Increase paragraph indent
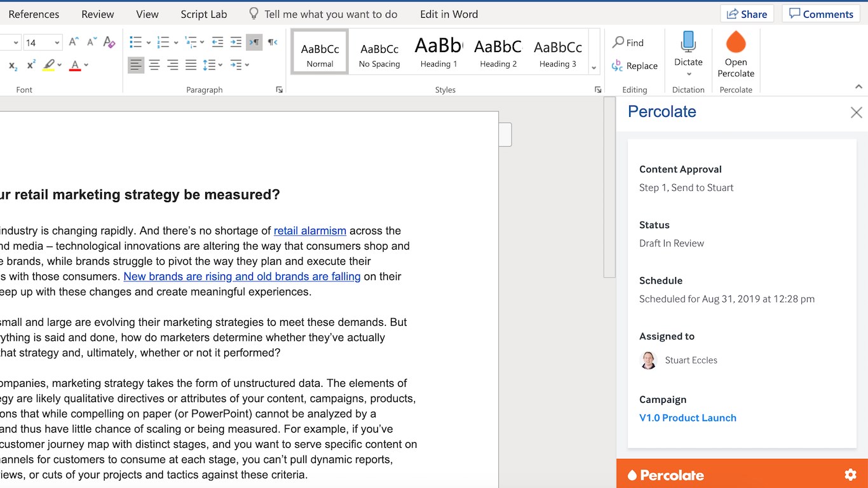 point(236,42)
